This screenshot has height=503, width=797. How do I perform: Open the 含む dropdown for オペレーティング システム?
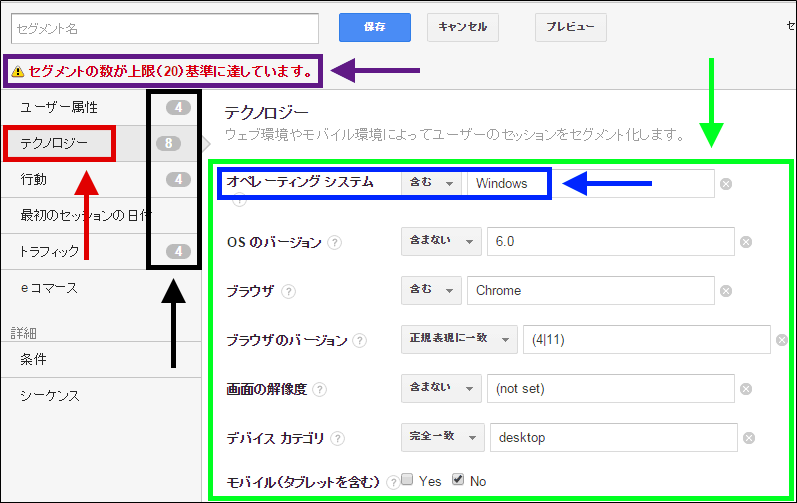(430, 184)
